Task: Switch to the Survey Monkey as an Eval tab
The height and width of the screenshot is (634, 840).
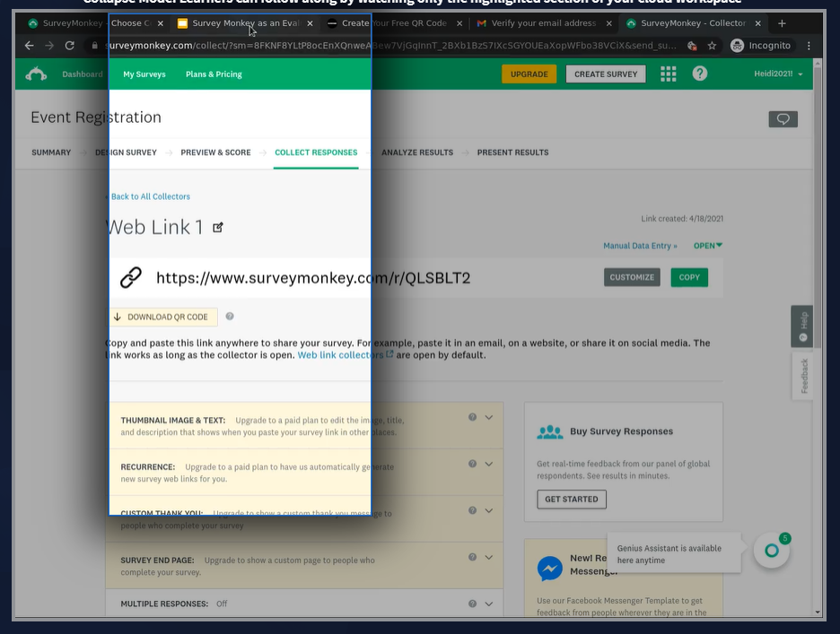Action: [x=246, y=23]
